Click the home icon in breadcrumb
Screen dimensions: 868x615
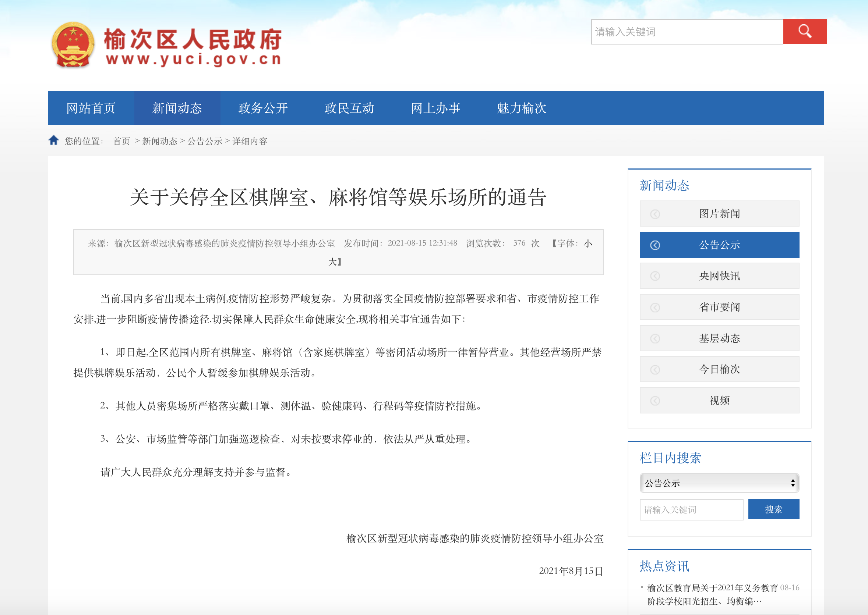(x=53, y=141)
